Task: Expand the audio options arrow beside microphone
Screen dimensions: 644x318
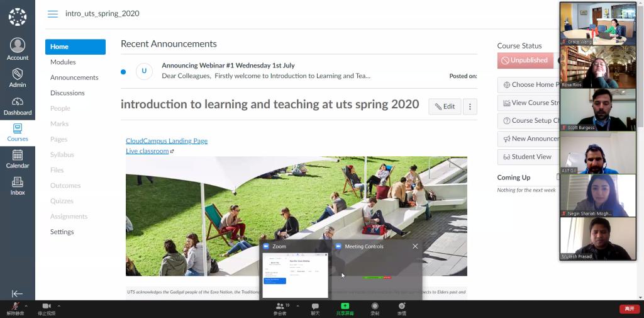Action: tap(26, 306)
